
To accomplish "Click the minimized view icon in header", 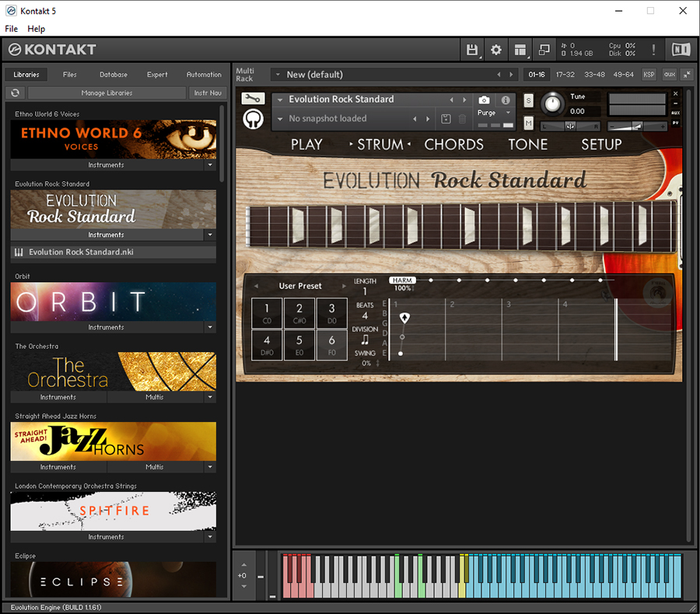I will pos(544,50).
